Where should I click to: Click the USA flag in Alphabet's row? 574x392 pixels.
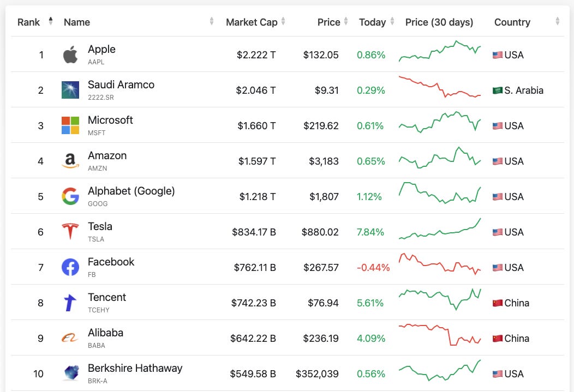(498, 197)
